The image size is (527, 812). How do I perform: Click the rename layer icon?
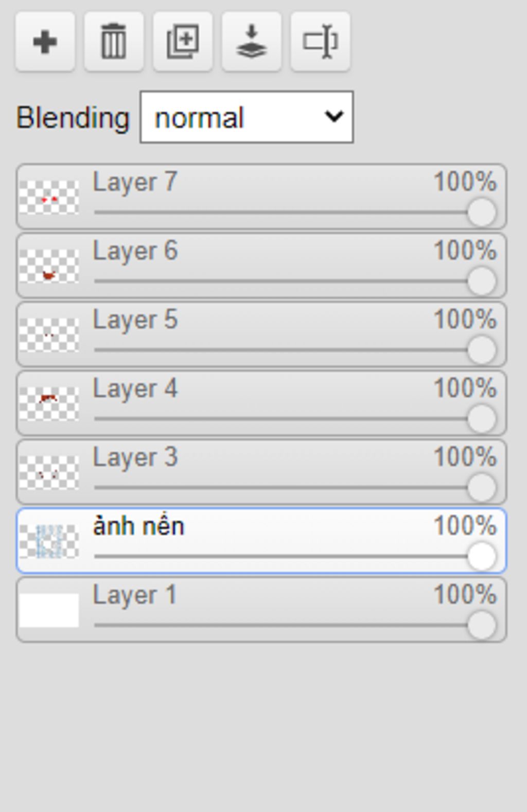[320, 42]
